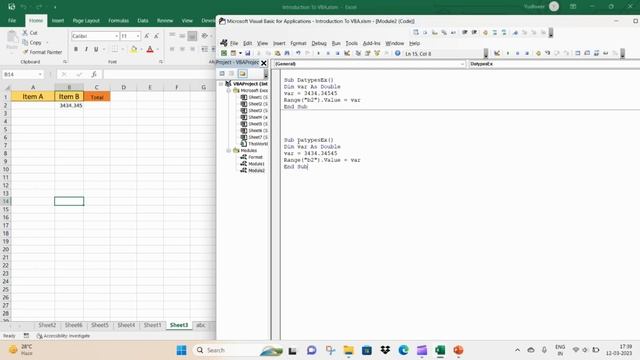Switch to the Sheet5 worksheet tab
640x360 pixels.
[x=100, y=325]
